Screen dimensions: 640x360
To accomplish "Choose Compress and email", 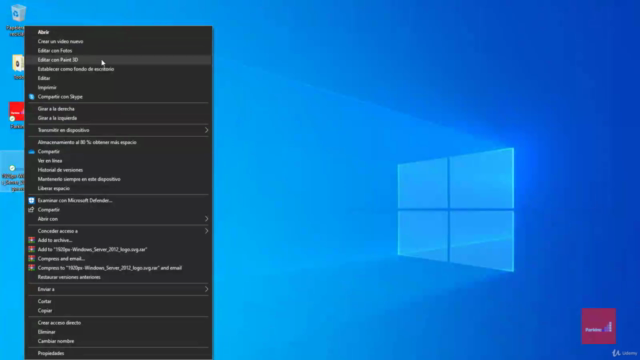I will [x=118, y=259].
